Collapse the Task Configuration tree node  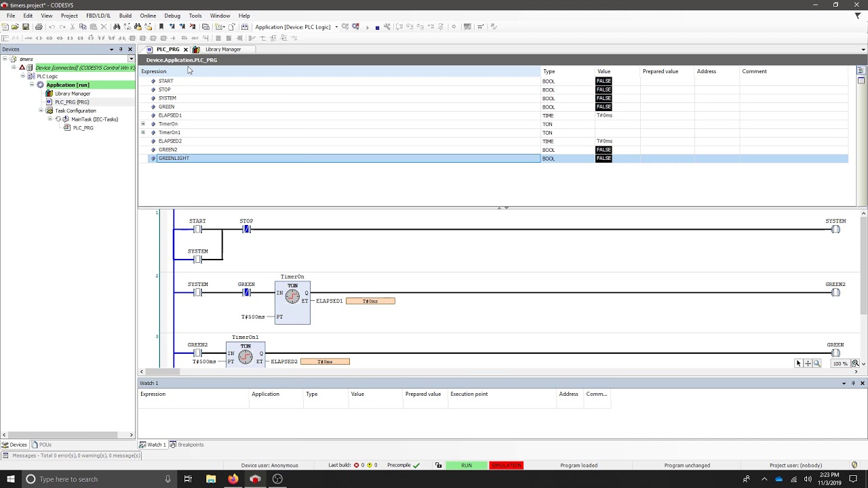pos(41,110)
